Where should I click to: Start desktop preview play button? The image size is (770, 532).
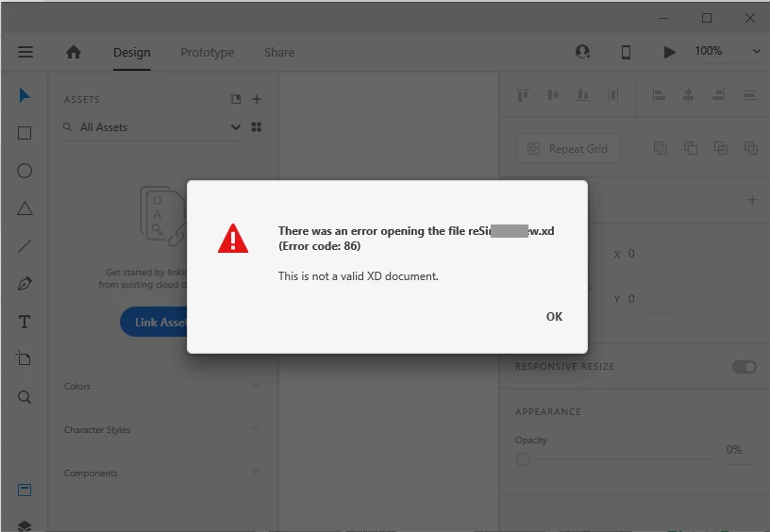click(x=669, y=52)
